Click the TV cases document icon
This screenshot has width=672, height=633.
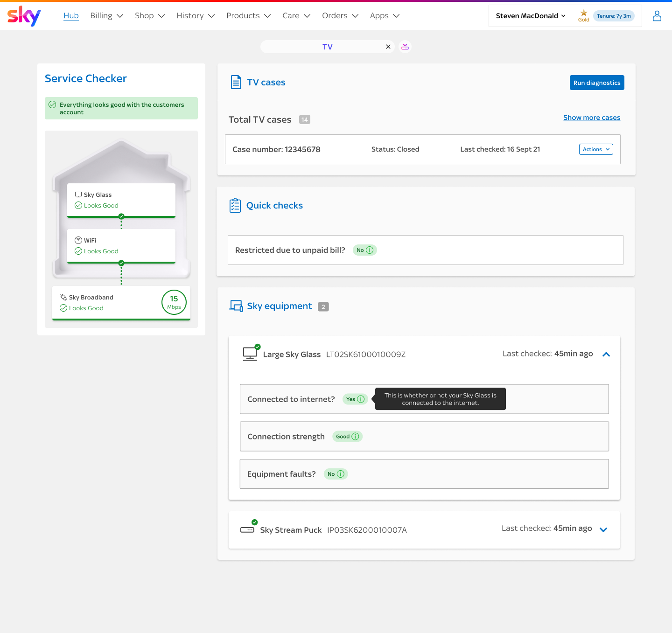(x=236, y=82)
